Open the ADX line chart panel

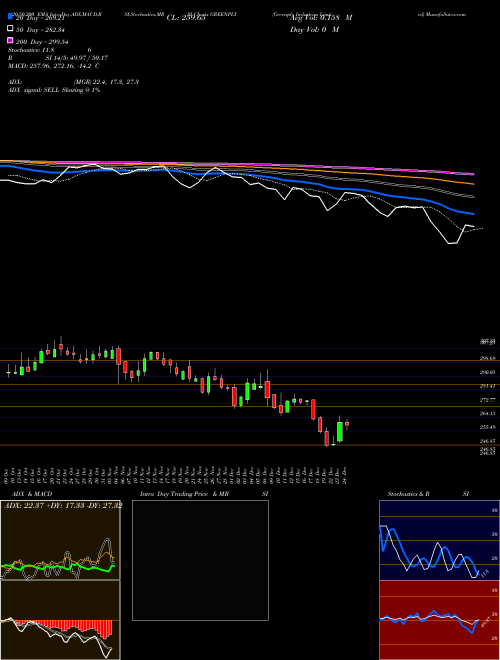point(60,540)
